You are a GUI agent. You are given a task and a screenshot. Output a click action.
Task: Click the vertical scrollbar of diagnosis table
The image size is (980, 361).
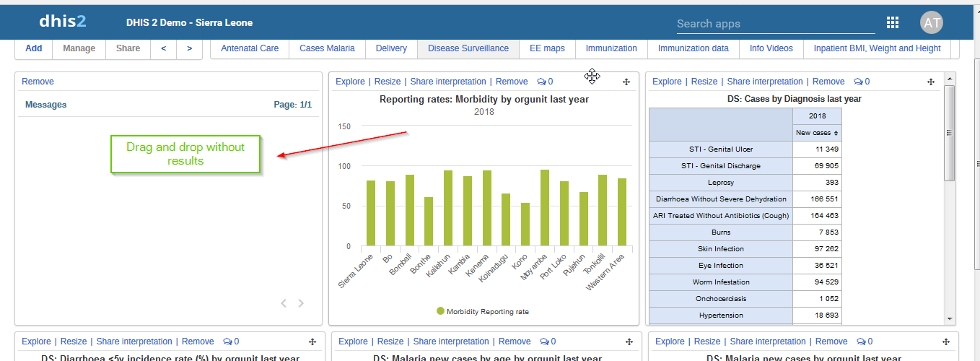point(950,132)
